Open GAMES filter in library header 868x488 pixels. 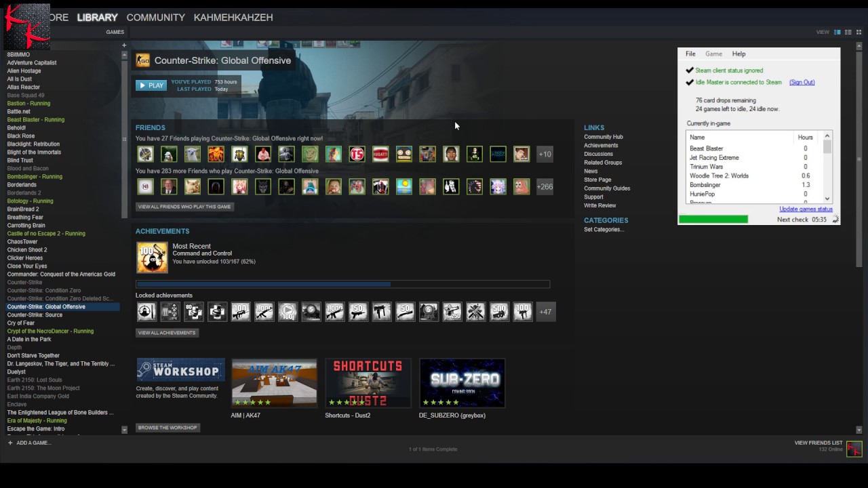pos(115,32)
